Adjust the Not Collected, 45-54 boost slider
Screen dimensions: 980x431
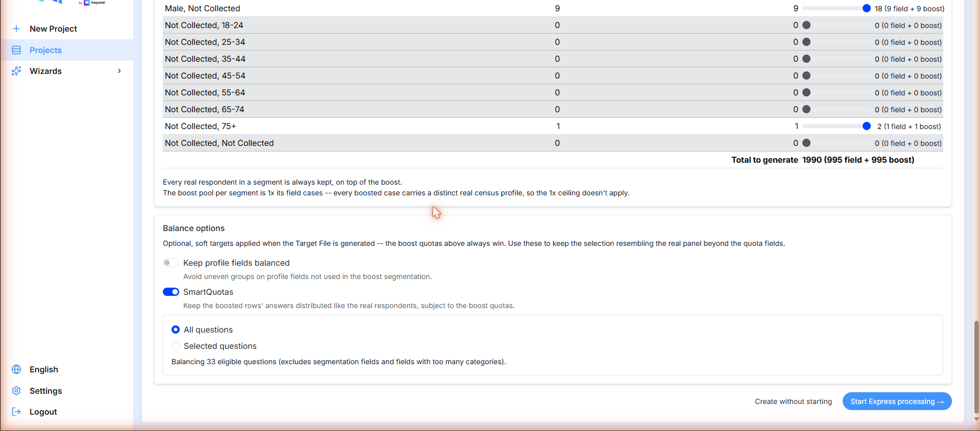pyautogui.click(x=836, y=75)
